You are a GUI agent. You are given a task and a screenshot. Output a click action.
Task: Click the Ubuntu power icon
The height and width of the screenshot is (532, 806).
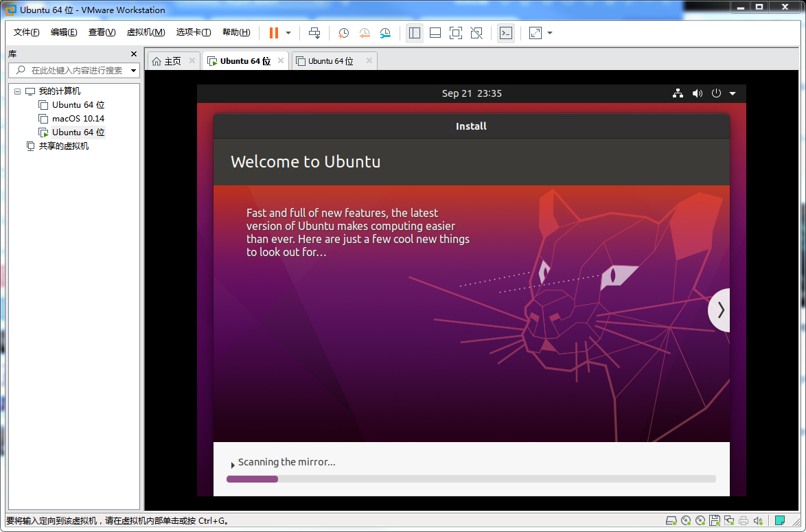coord(716,93)
